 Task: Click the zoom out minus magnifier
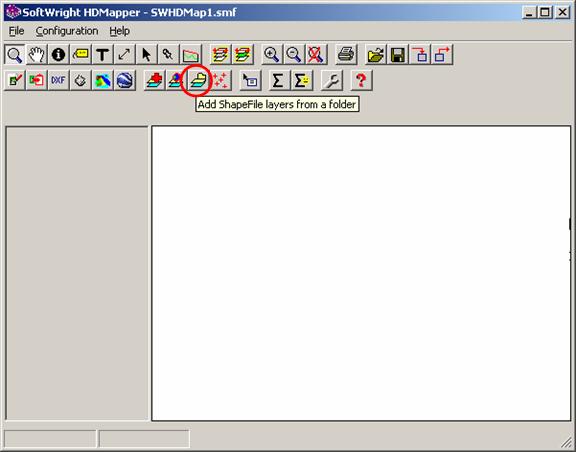tap(294, 55)
